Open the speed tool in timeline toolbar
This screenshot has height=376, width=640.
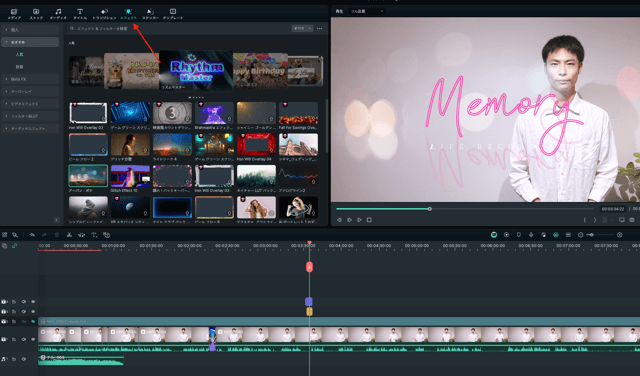[x=82, y=235]
